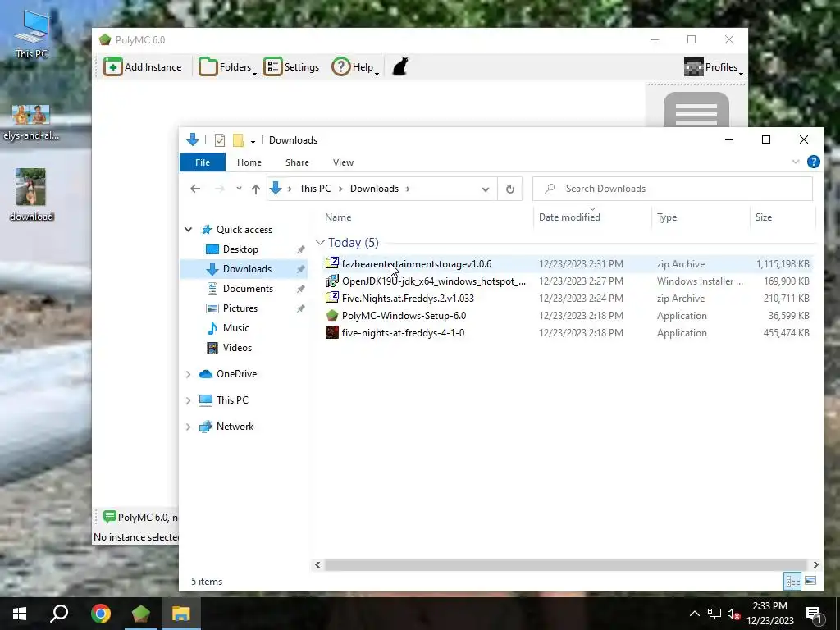Open Google Chrome from the taskbar

click(x=100, y=614)
